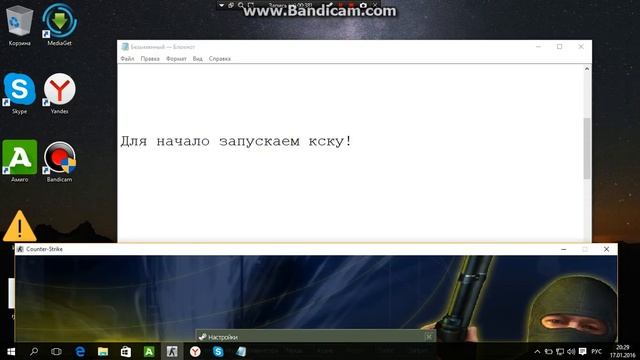The height and width of the screenshot is (360, 640).
Task: Open the Recycle Bin (Корзина) desktop icon
Action: point(19,25)
